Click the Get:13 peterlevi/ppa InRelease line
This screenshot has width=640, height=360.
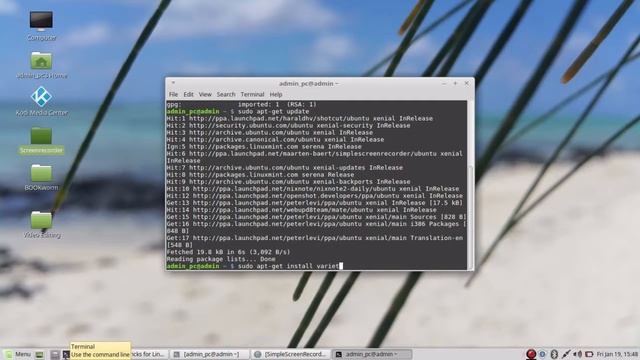tap(315, 202)
